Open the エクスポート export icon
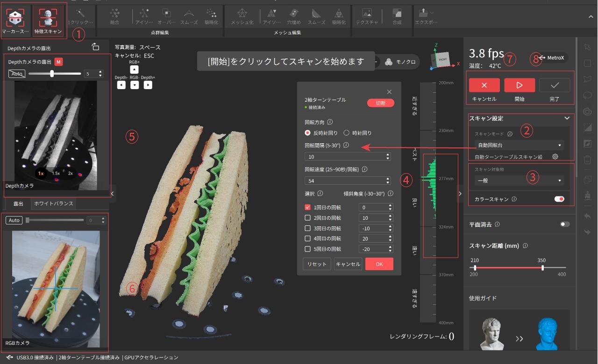The height and width of the screenshot is (364, 598). click(423, 14)
